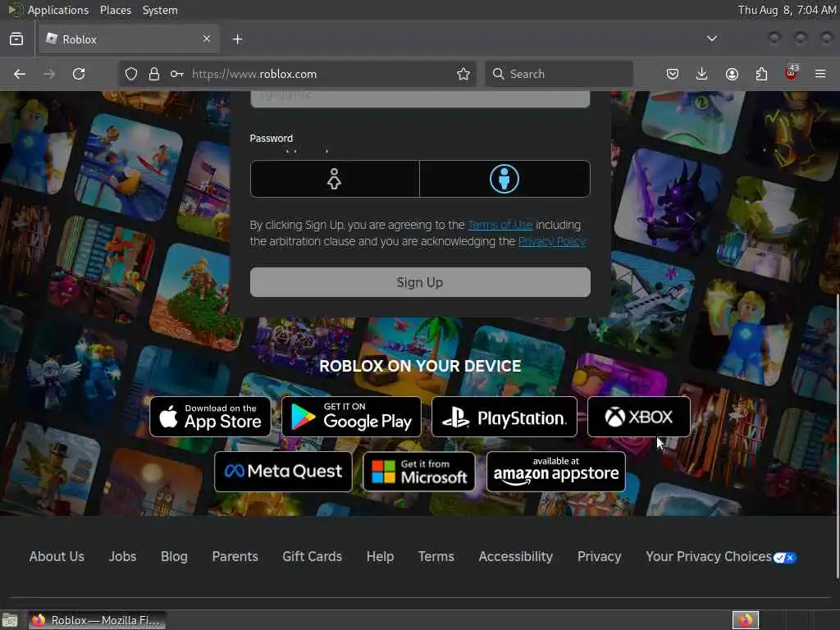The image size is (840, 630).
Task: Reload the Roblox page
Action: click(x=79, y=74)
